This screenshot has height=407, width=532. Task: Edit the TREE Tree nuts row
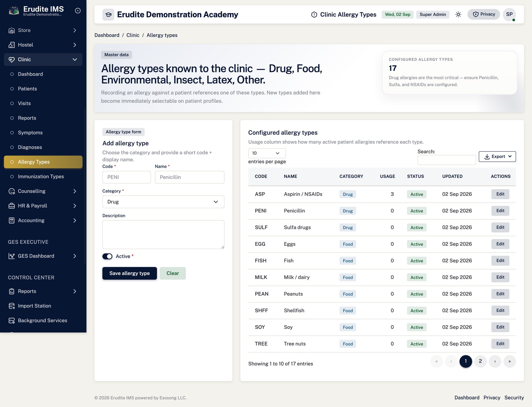click(x=500, y=344)
